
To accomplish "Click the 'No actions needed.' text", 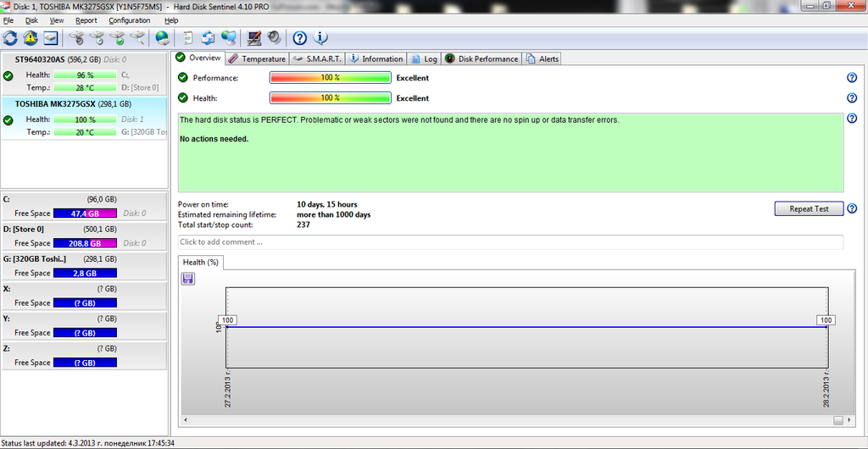I will pyautogui.click(x=214, y=139).
